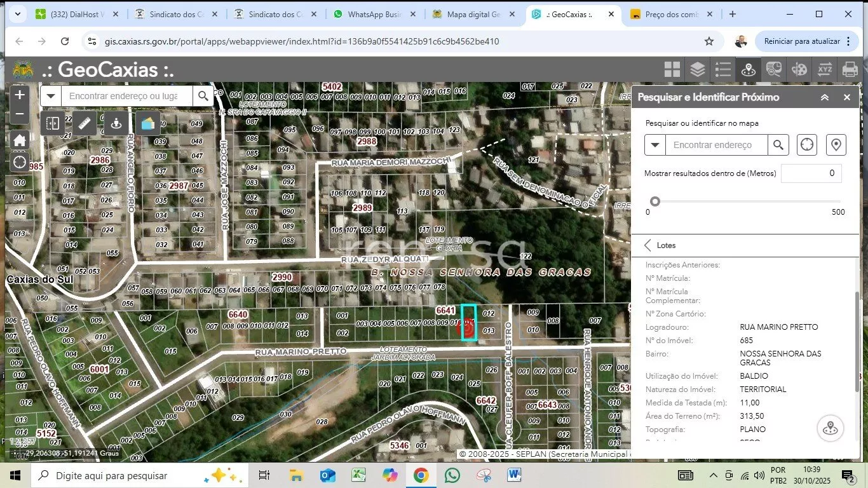
Task: Open the legend list icon
Action: (x=723, y=69)
